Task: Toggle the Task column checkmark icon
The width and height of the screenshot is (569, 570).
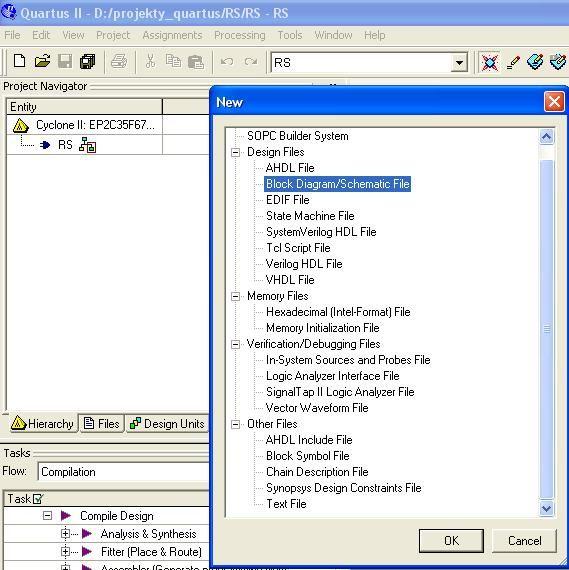Action: coord(38,499)
